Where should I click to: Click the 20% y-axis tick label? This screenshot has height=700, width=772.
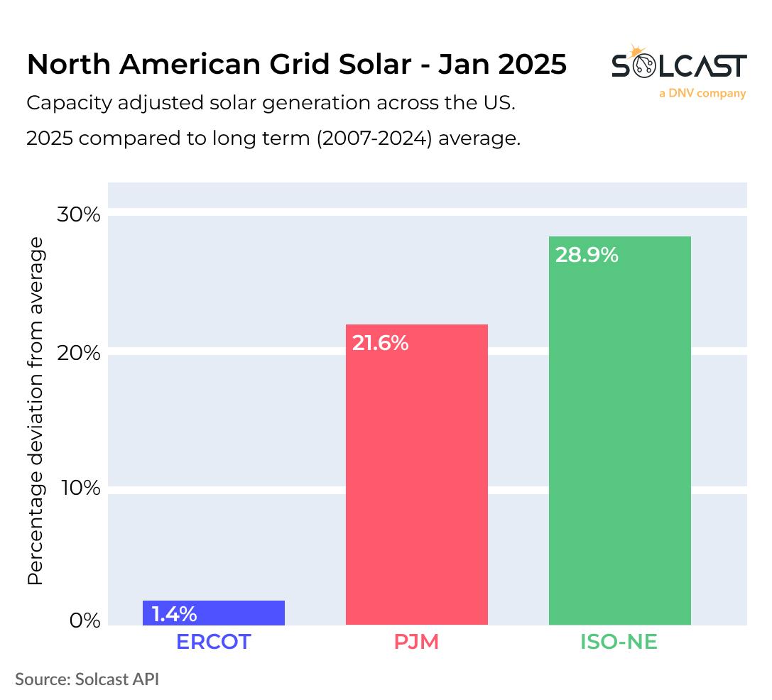(x=80, y=353)
